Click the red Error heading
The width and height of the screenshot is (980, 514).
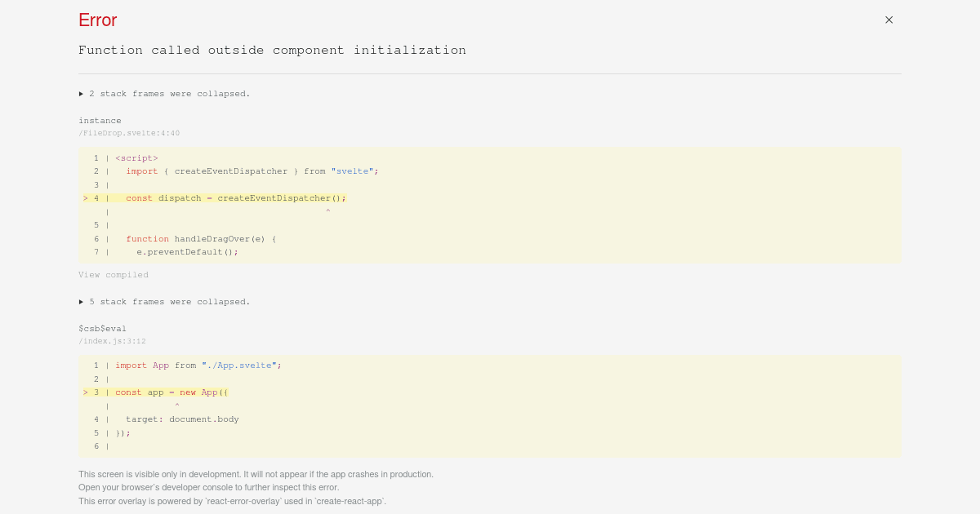coord(97,20)
